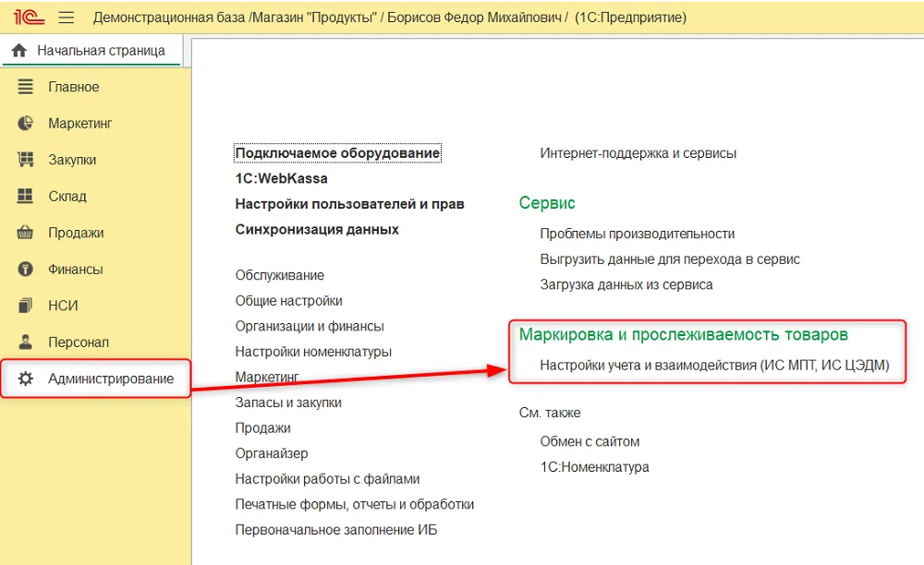This screenshot has width=924, height=565.
Task: Click the 1C logo icon
Action: click(x=29, y=17)
